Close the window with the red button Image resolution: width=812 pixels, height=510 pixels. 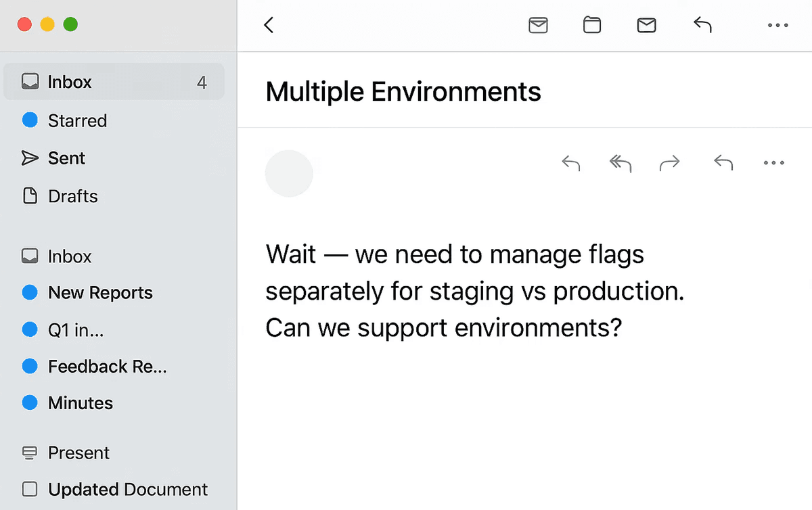25,25
